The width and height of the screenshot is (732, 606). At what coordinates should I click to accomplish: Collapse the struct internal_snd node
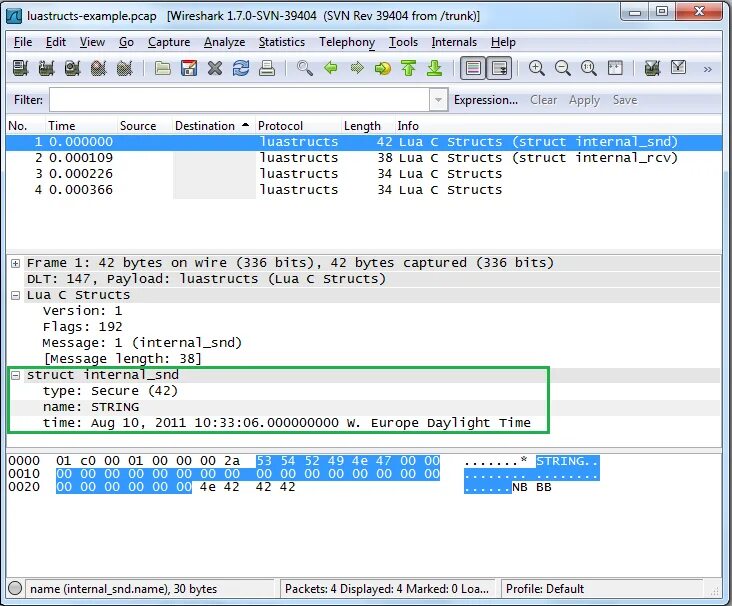(x=15, y=375)
